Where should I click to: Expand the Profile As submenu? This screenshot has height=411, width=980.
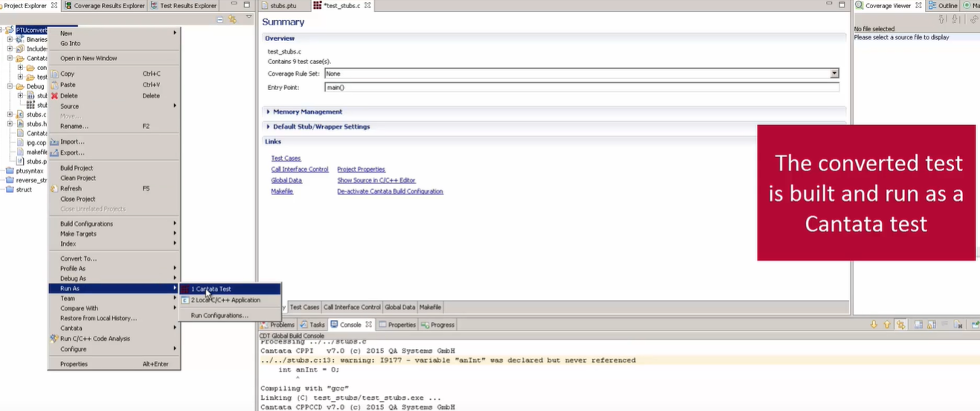115,268
